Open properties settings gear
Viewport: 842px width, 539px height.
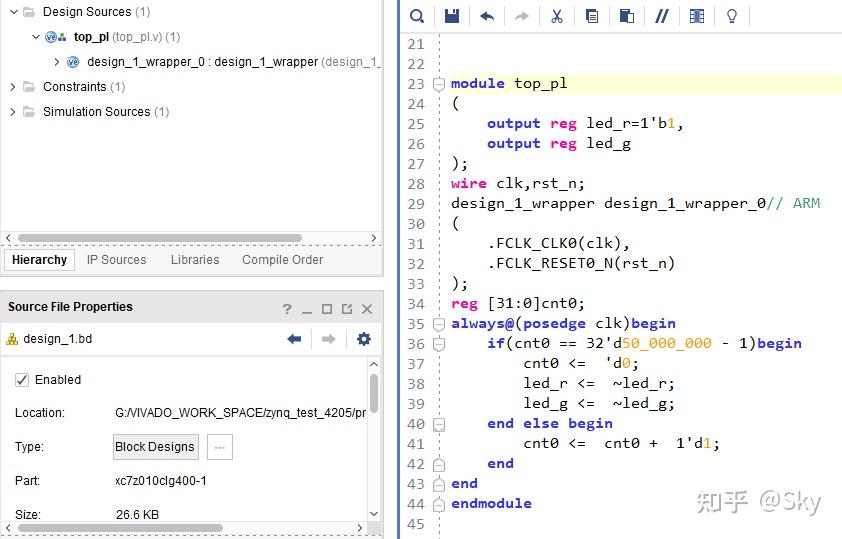click(364, 339)
